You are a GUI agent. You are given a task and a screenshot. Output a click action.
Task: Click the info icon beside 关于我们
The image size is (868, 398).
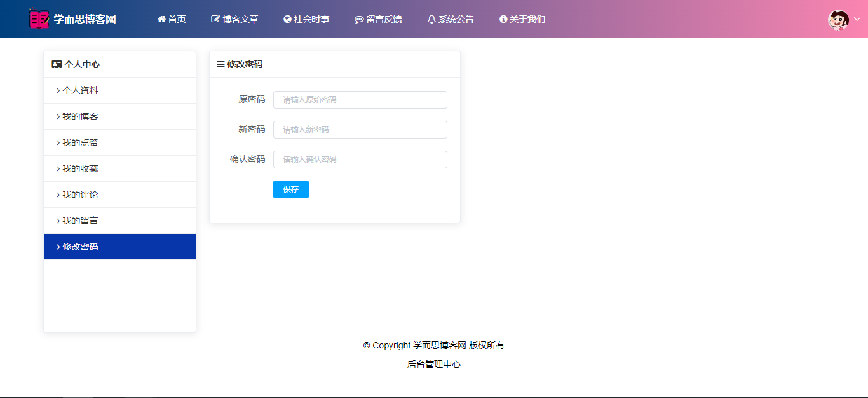click(x=503, y=19)
